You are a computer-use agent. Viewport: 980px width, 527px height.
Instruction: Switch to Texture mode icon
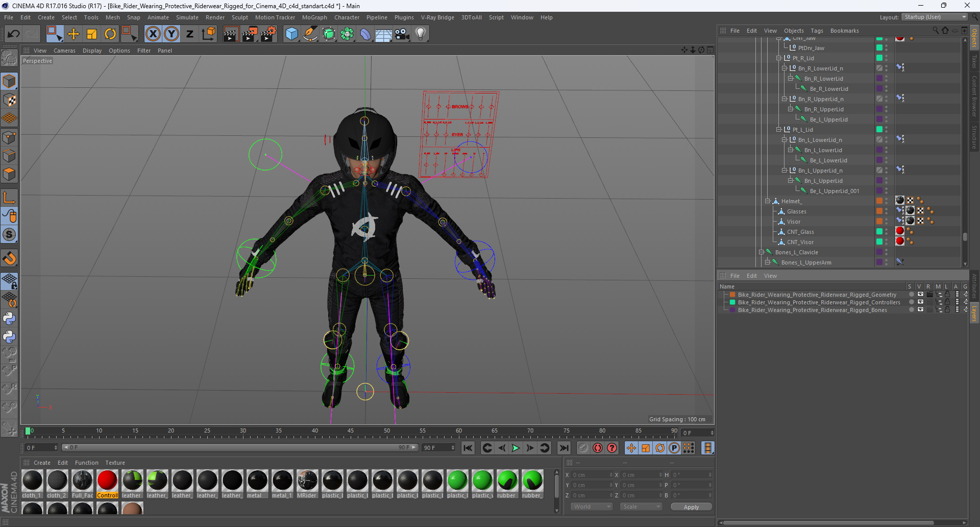pos(9,100)
